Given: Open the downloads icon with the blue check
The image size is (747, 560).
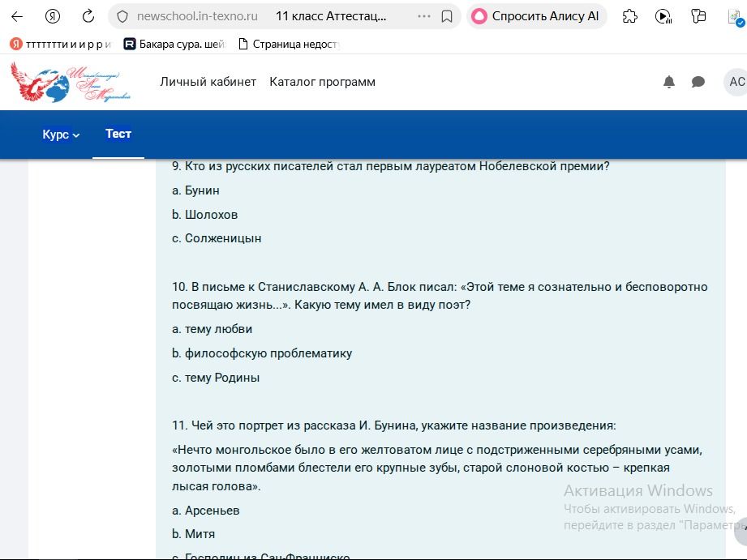Looking at the screenshot, I should coord(736,18).
